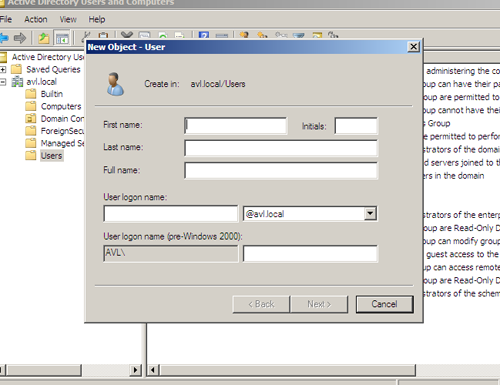Viewport: 500px width, 385px height.
Task: Click the greyed AVL\ domain prefix box
Action: point(171,254)
